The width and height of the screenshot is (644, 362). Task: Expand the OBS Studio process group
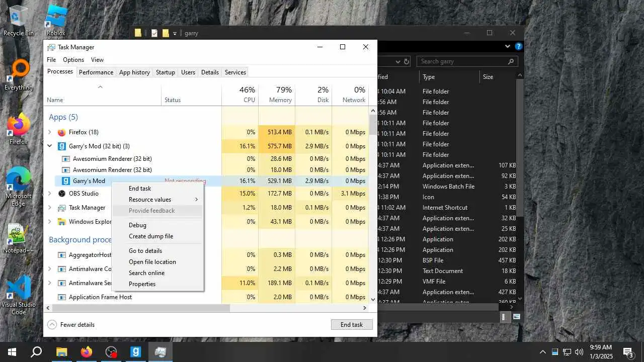click(49, 194)
